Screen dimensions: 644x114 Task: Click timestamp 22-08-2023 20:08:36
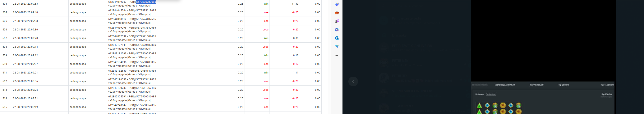pos(26,81)
